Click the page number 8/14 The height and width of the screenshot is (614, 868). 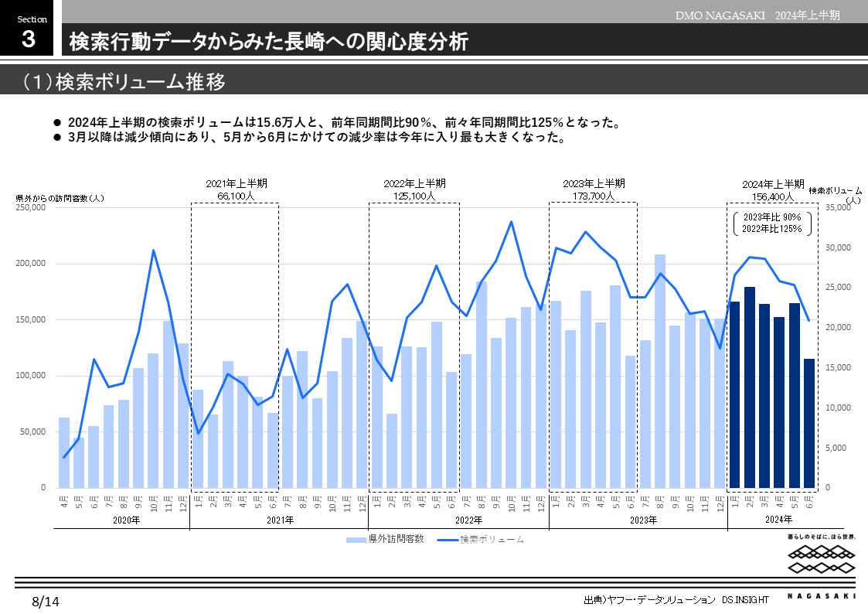[x=46, y=602]
